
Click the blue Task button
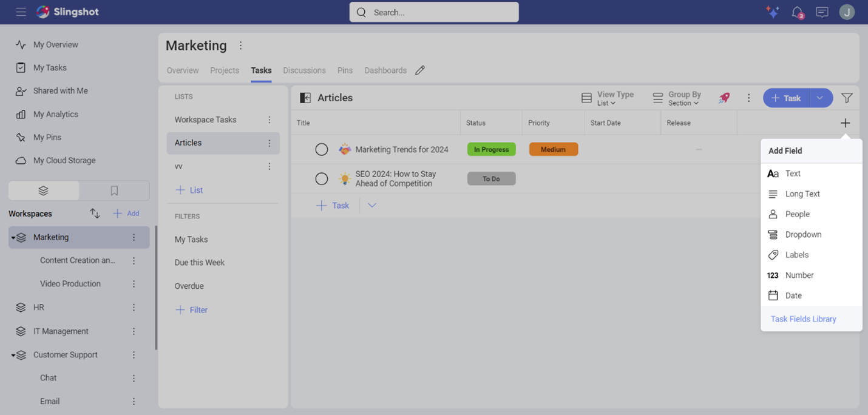click(786, 98)
